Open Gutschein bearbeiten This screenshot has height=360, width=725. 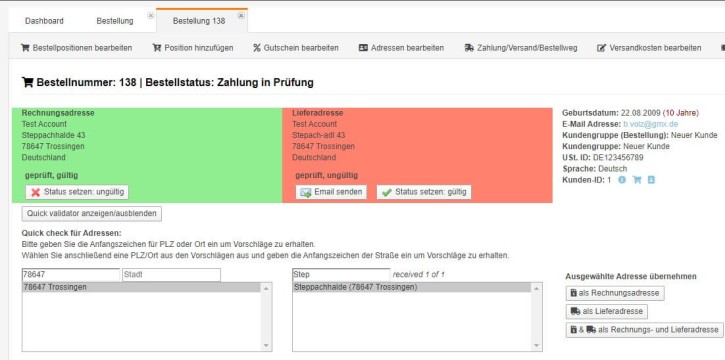[296, 48]
